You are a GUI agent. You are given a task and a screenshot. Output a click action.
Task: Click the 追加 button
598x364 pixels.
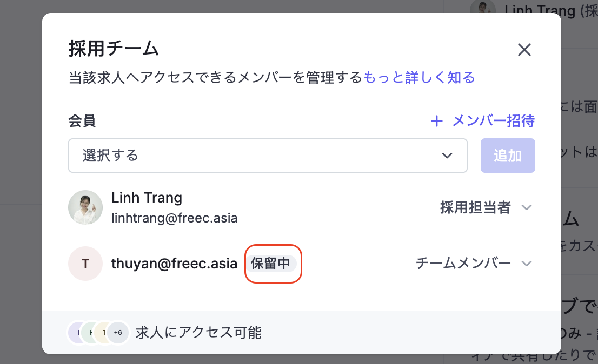tap(508, 156)
